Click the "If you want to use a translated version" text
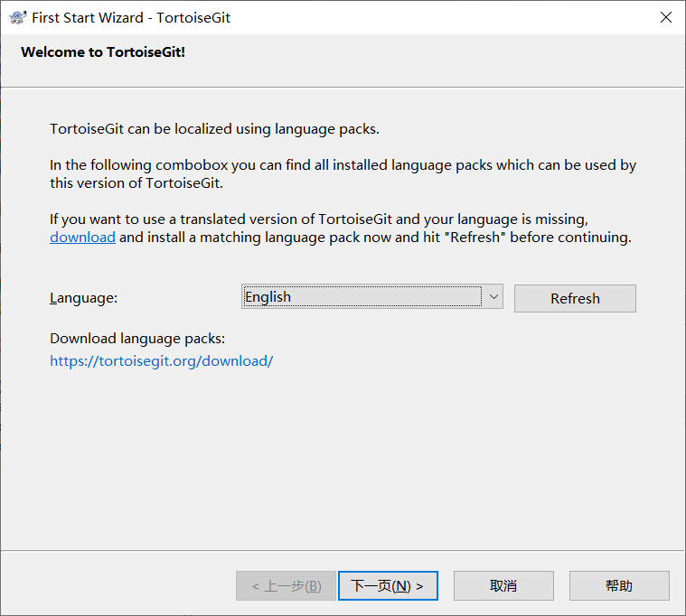The width and height of the screenshot is (686, 616). pos(319,219)
